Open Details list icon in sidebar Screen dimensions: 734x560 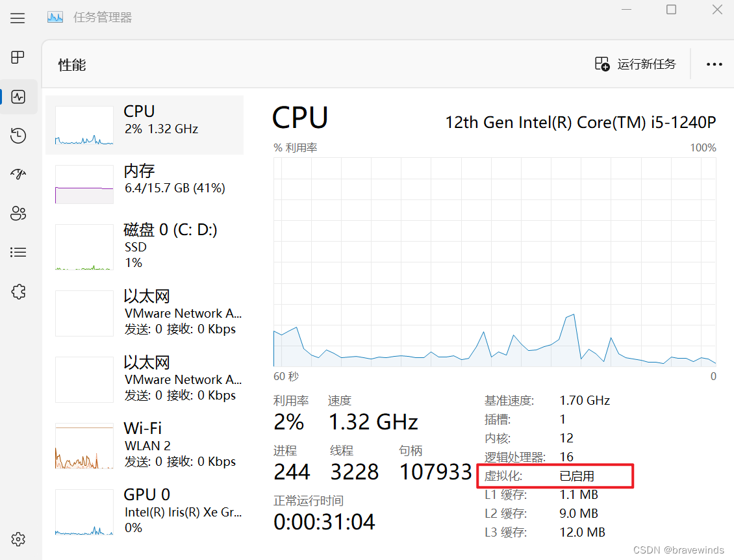point(18,252)
